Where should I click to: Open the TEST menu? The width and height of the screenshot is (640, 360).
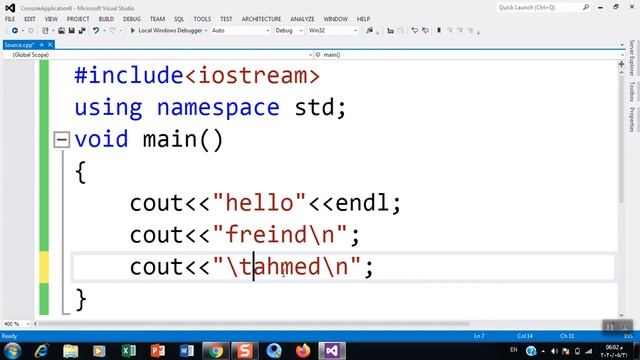tap(226, 19)
